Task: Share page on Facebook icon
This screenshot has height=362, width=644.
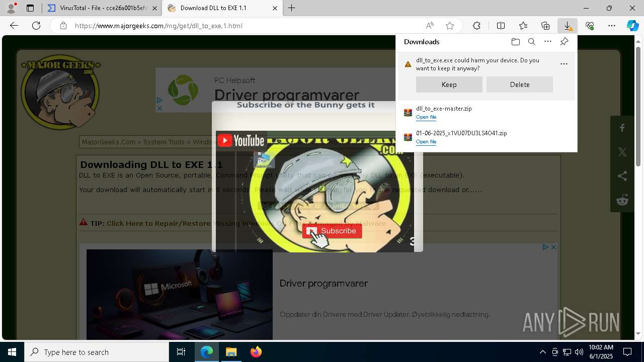Action: (622, 128)
